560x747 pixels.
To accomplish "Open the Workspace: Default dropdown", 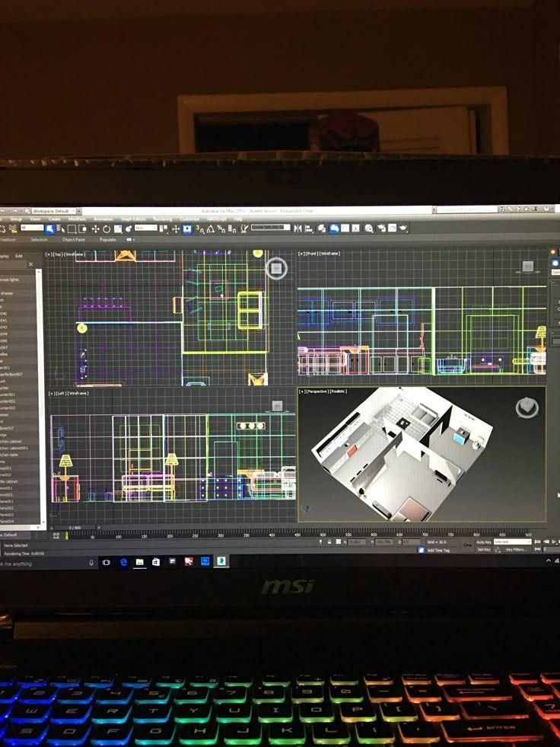I will [x=54, y=211].
